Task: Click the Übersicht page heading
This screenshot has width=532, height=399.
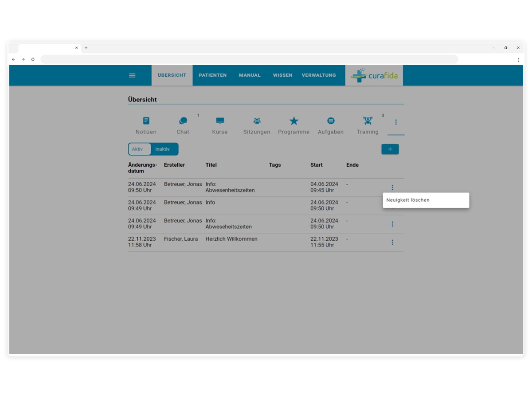Action: (142, 100)
